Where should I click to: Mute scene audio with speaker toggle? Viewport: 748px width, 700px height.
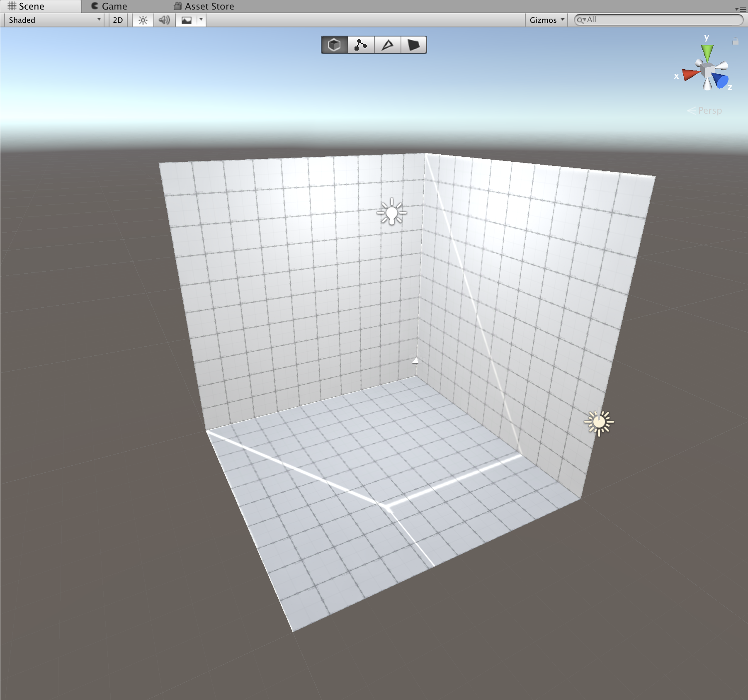164,20
